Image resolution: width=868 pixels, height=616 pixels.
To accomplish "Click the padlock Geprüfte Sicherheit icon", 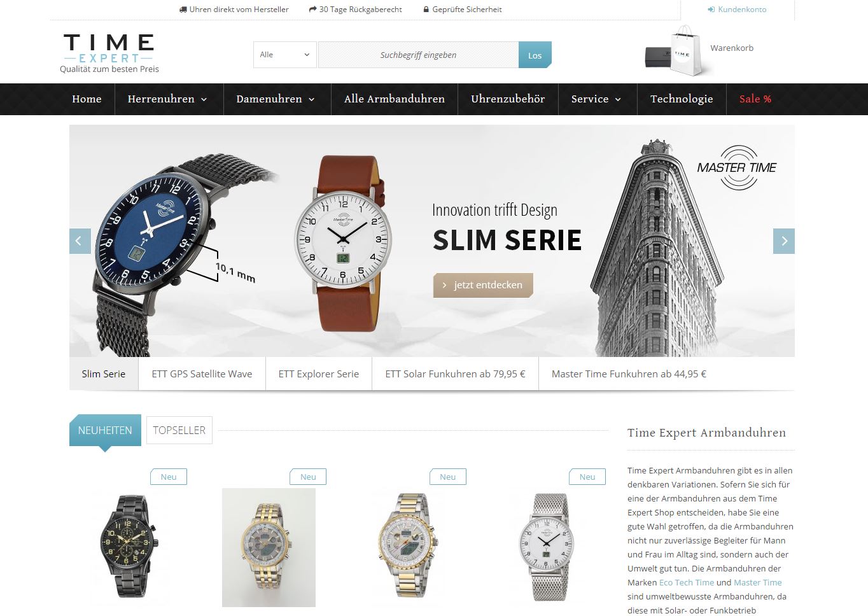I will (426, 10).
